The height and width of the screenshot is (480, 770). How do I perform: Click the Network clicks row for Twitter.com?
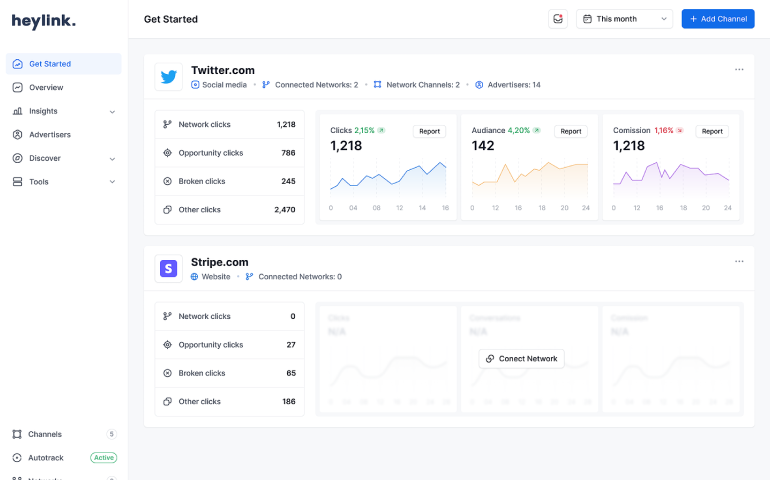(x=230, y=125)
